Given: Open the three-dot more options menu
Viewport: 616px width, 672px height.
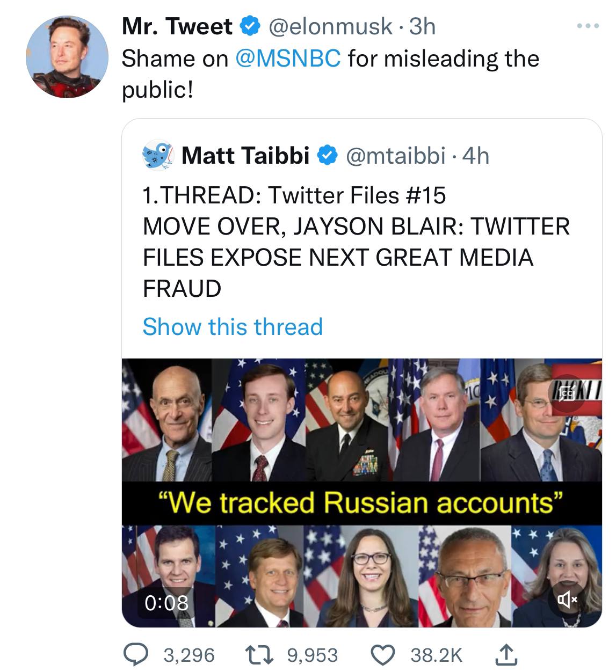Looking at the screenshot, I should [589, 26].
